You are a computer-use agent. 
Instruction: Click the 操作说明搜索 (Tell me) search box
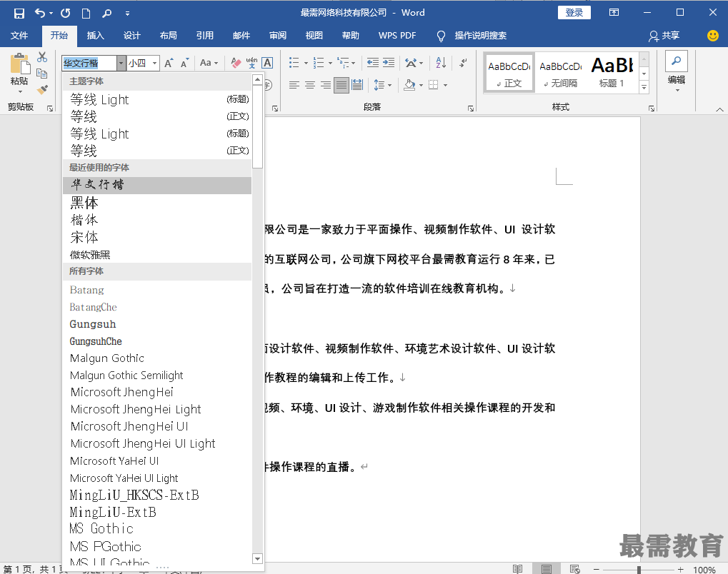(480, 36)
